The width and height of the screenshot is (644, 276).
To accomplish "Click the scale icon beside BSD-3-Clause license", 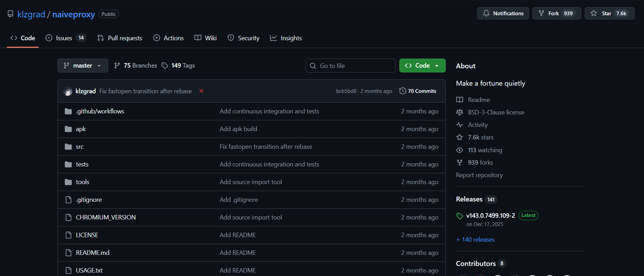I will [x=460, y=112].
